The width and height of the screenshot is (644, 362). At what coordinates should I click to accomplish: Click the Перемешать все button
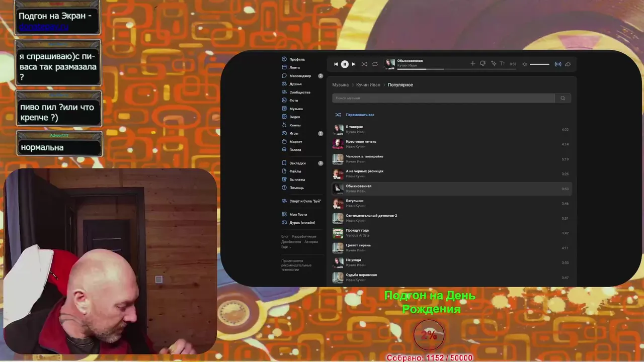(355, 115)
